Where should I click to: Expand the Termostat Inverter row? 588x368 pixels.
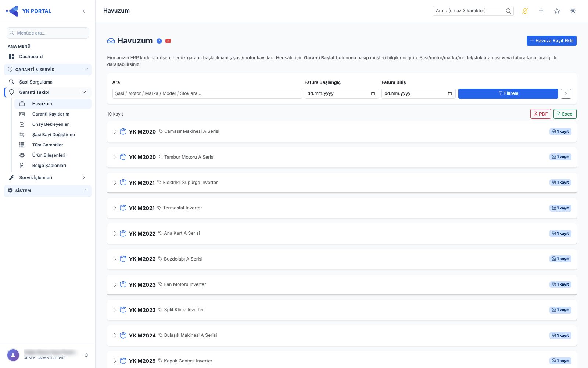point(342,208)
